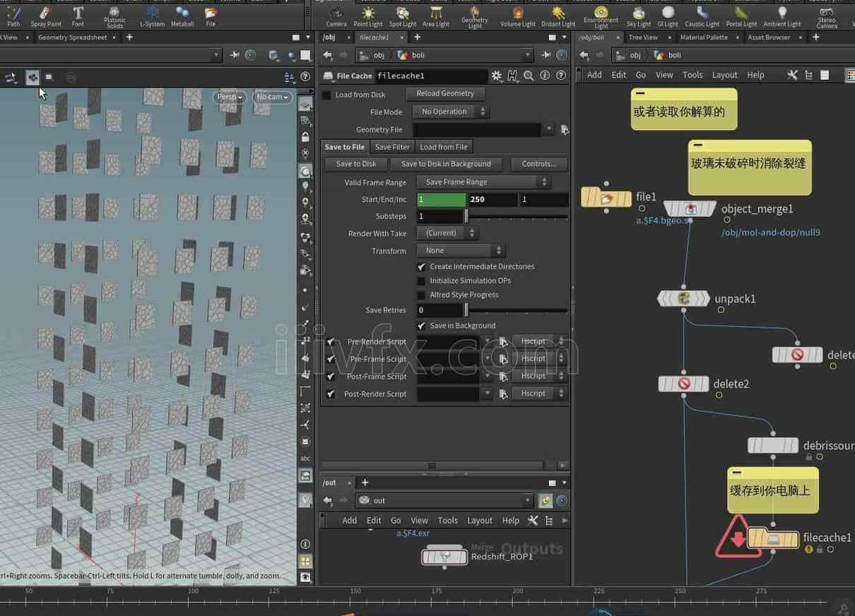
Task: Open Layout menu in the boli network editor
Action: (x=724, y=75)
